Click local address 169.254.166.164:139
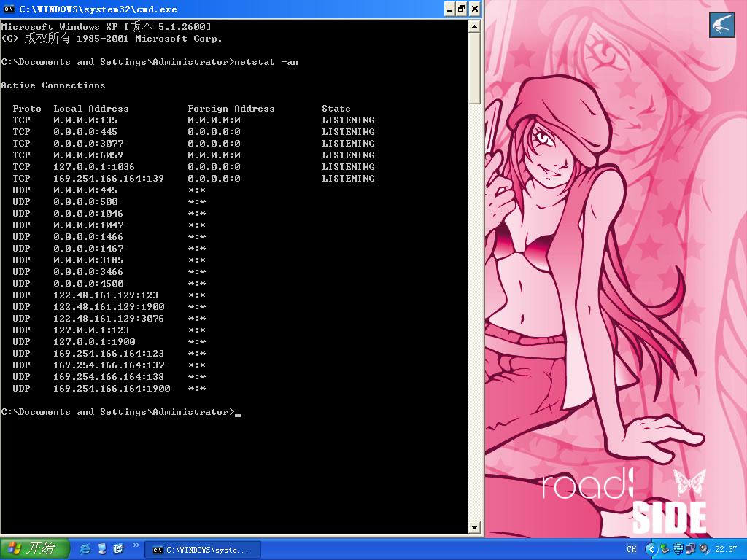 [x=109, y=179]
